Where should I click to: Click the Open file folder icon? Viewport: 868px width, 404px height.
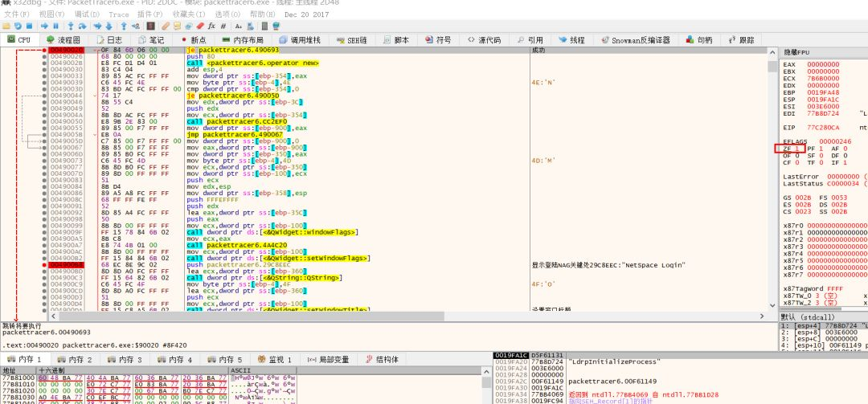point(6,26)
